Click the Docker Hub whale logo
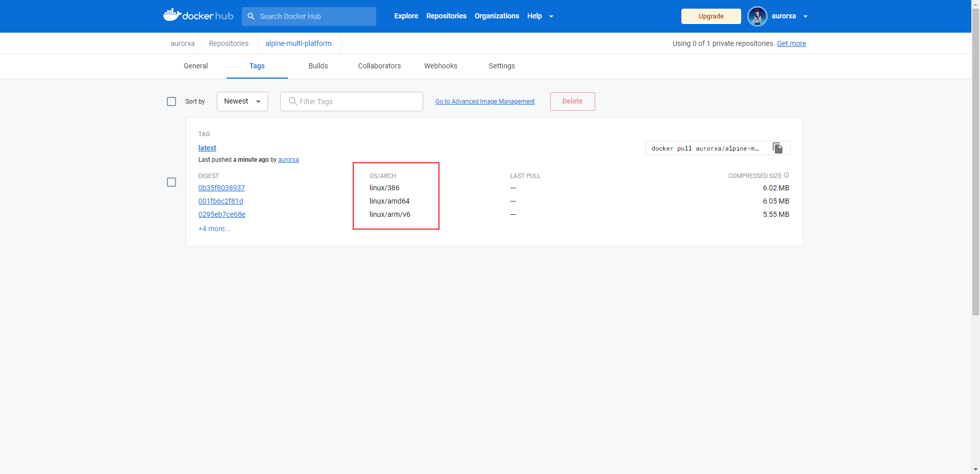Image resolution: width=980 pixels, height=474 pixels. click(x=198, y=15)
